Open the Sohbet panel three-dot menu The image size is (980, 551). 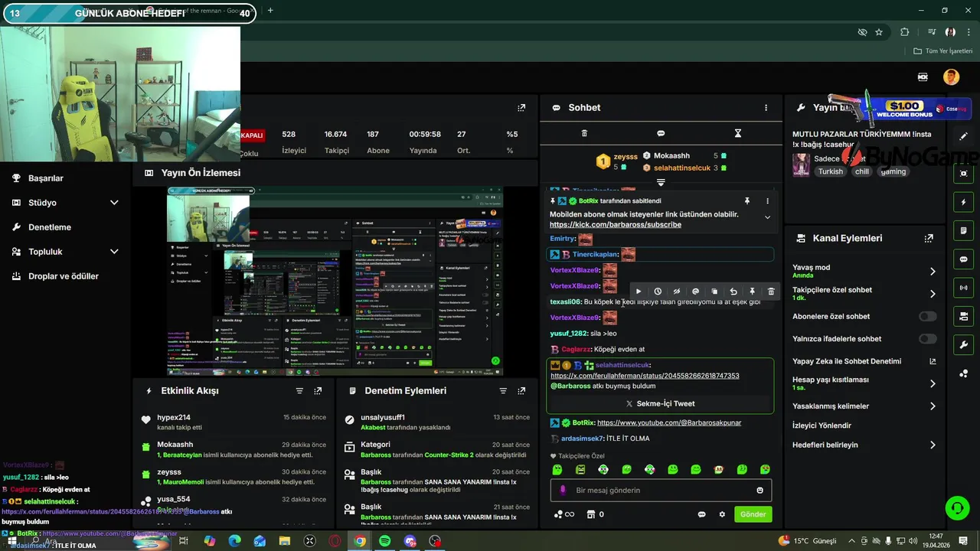pos(766,108)
